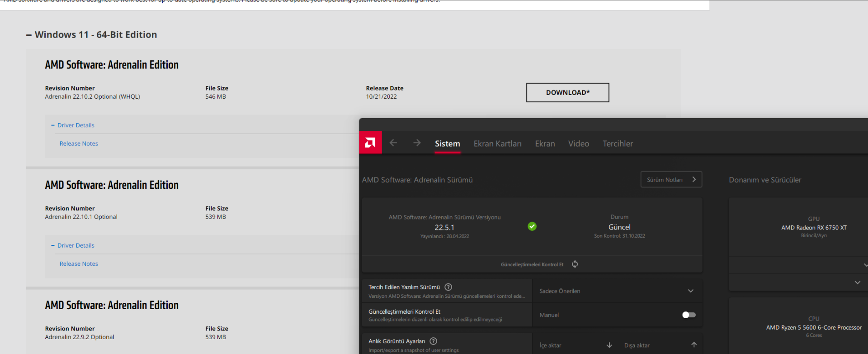Click the Dışa aktar export option
Viewport: 868px width, 354px height.
(x=637, y=345)
